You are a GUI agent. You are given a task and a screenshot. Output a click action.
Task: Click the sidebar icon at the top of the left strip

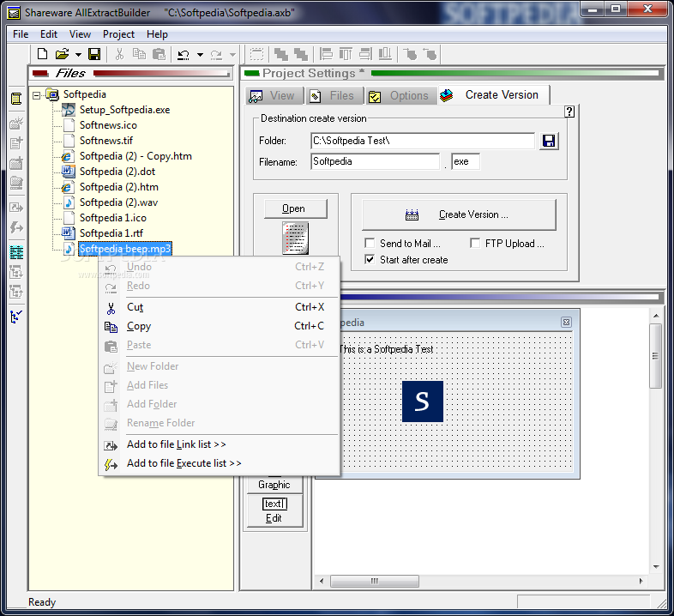coord(16,99)
